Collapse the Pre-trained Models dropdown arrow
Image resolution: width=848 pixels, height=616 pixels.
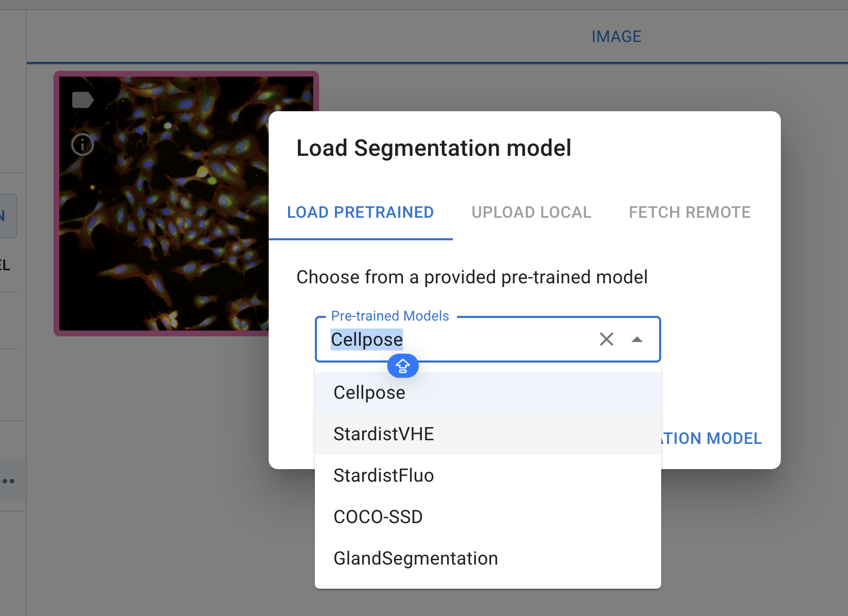(637, 339)
